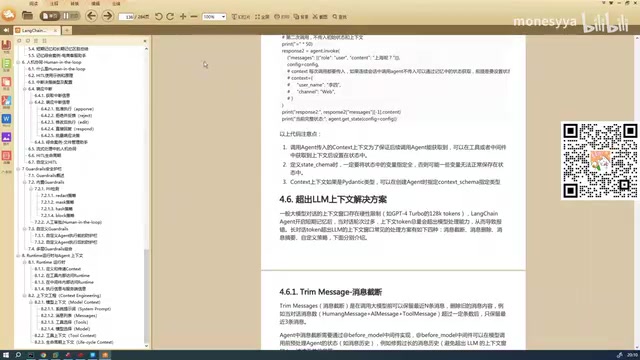Image resolution: width=640 pixels, height=360 pixels.
Task: Switch to double-page view mode toggle
Action: (71, 16)
